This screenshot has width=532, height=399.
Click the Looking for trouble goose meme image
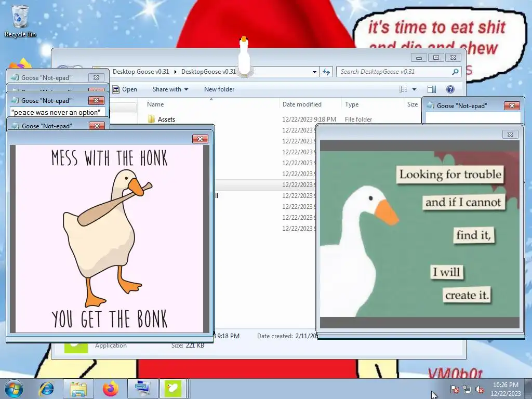420,234
